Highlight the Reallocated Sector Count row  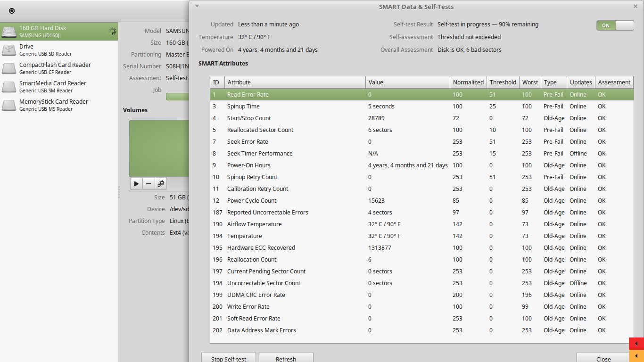421,130
